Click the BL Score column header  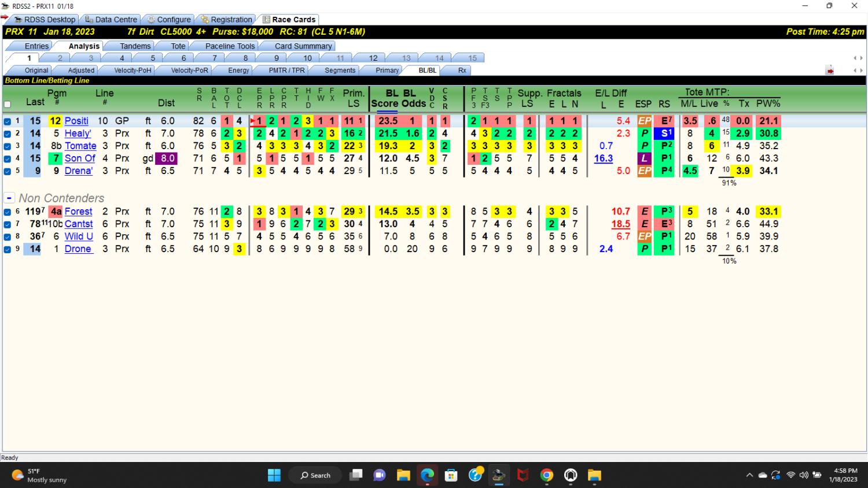pyautogui.click(x=385, y=98)
